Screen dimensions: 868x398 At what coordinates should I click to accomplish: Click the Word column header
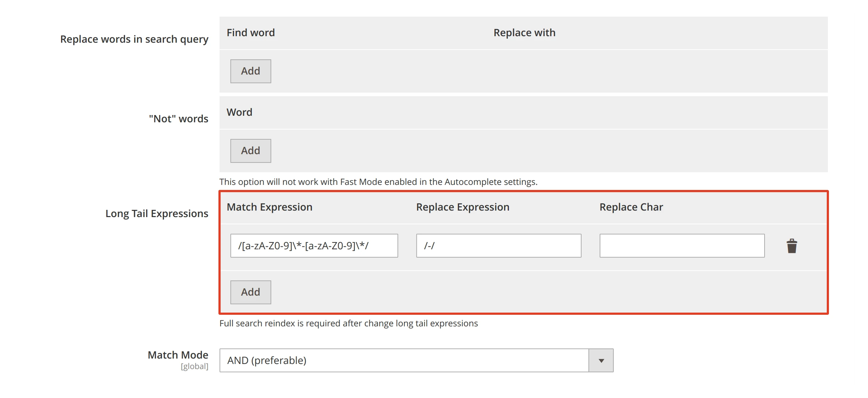click(x=239, y=112)
